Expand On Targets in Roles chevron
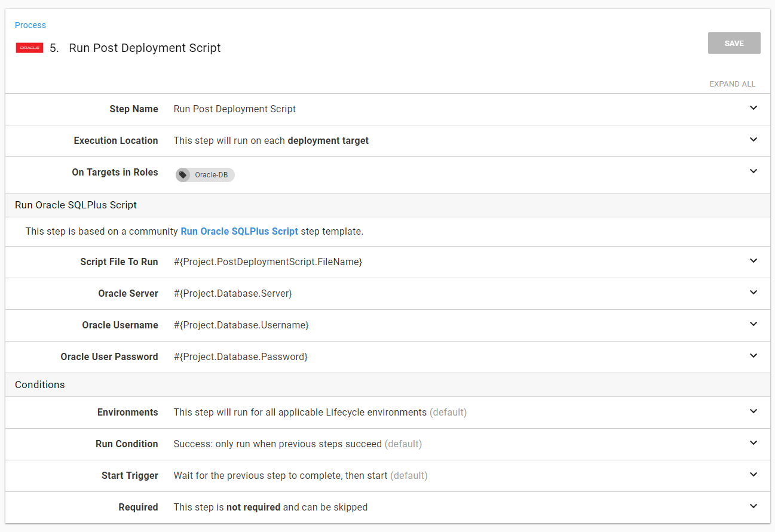 click(x=753, y=171)
